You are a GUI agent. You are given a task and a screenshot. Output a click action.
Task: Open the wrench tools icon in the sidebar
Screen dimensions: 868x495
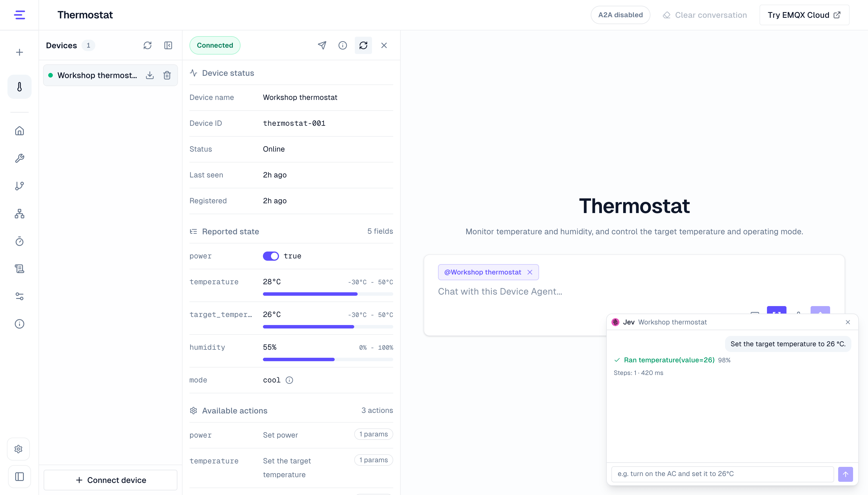(19, 158)
